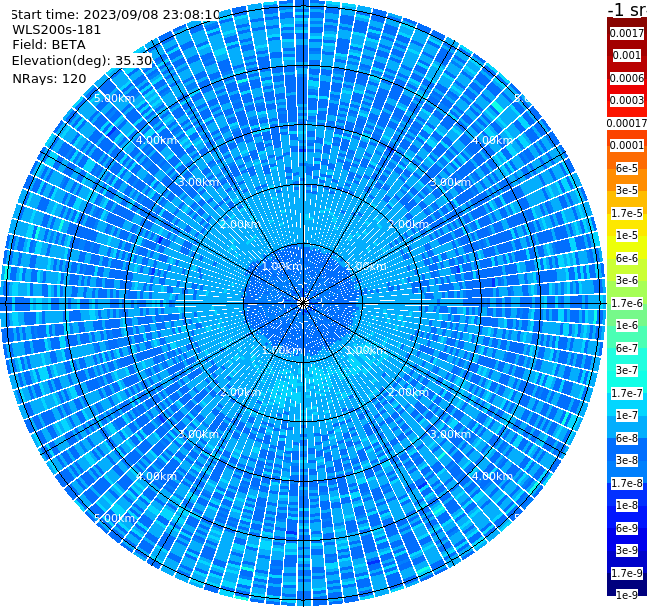Click the 1e-7 colorbar label
The width and height of the screenshot is (647, 607).
tap(627, 415)
